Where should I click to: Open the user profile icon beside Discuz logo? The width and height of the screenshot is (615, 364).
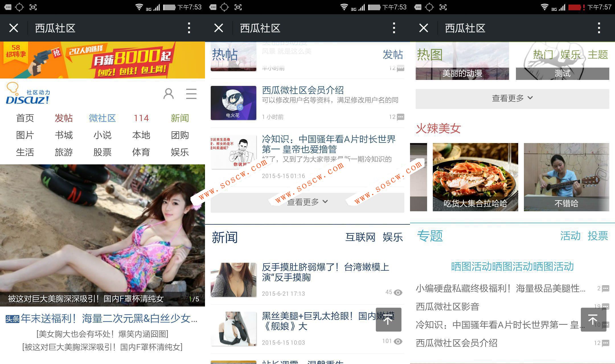(x=169, y=94)
